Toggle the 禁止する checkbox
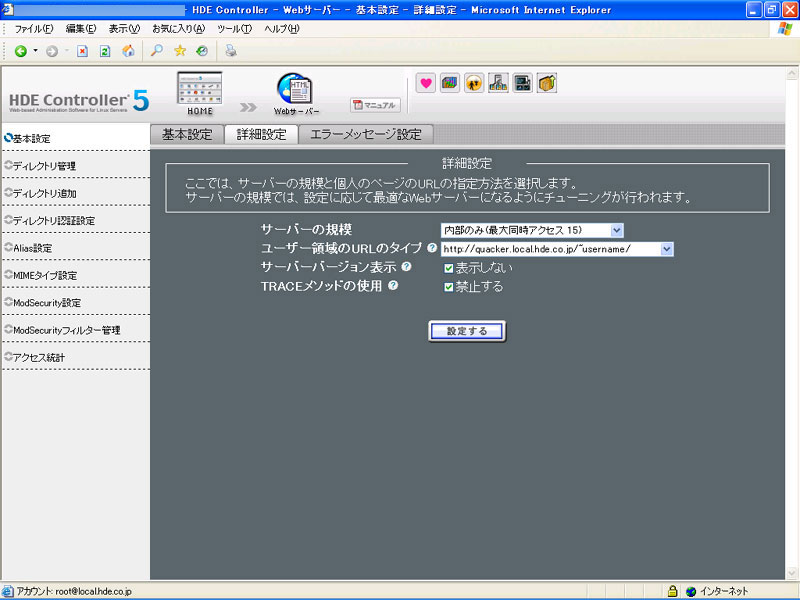This screenshot has height=600, width=800. [x=448, y=287]
